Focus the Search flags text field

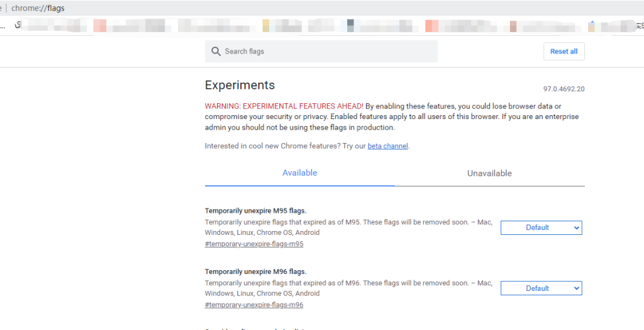coord(327,52)
